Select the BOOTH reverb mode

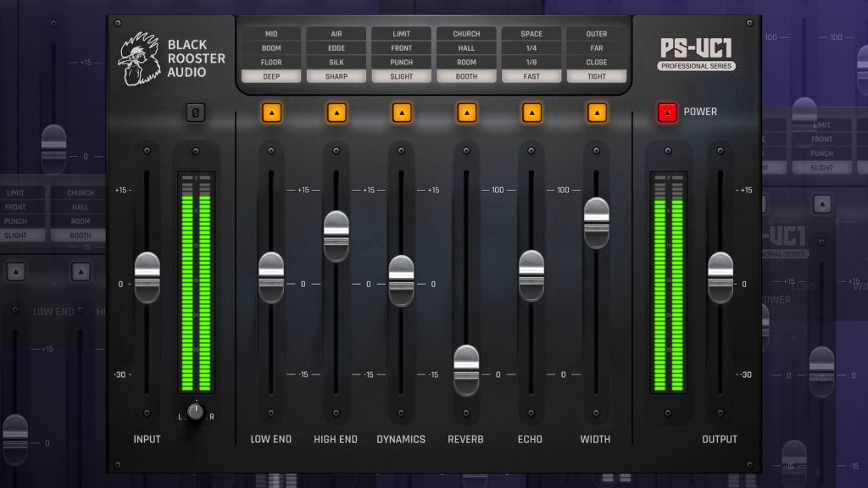(467, 76)
